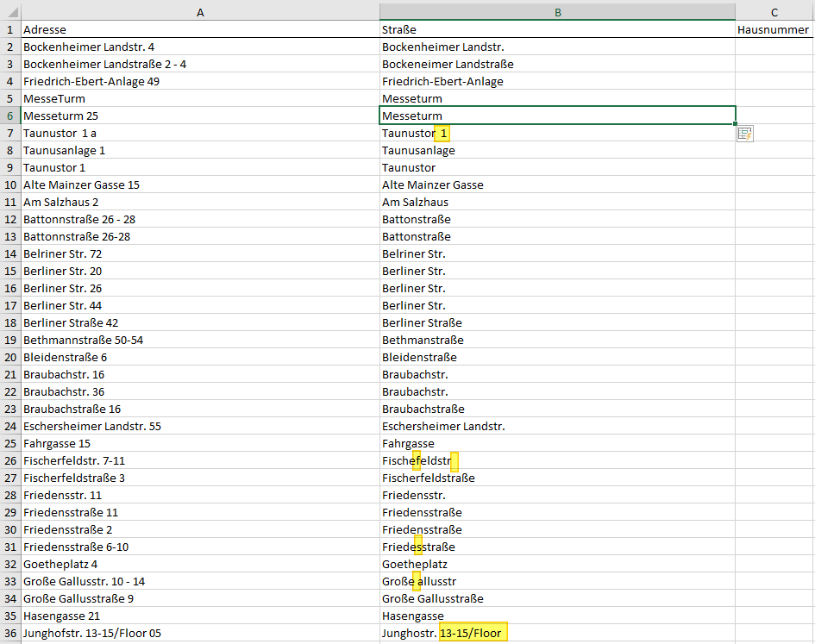This screenshot has width=815, height=644.
Task: Select column B cell 'Alte Mainzer Gasse'
Action: coord(557,184)
